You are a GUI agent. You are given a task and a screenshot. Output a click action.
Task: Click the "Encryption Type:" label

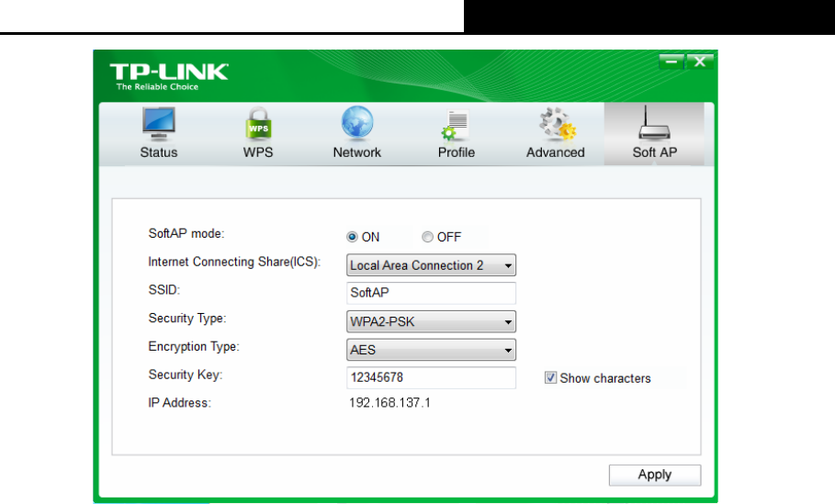194,346
